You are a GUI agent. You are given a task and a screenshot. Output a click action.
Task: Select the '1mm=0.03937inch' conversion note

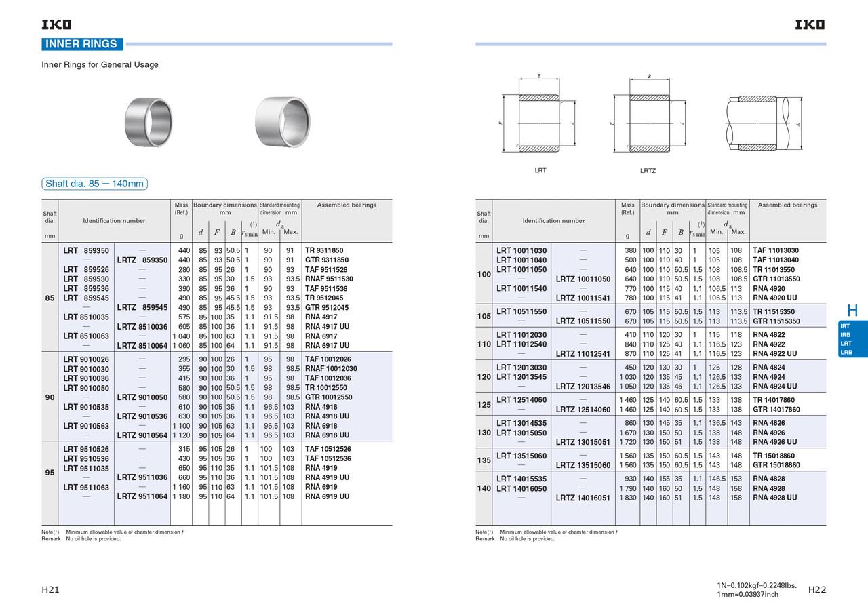pyautogui.click(x=747, y=595)
